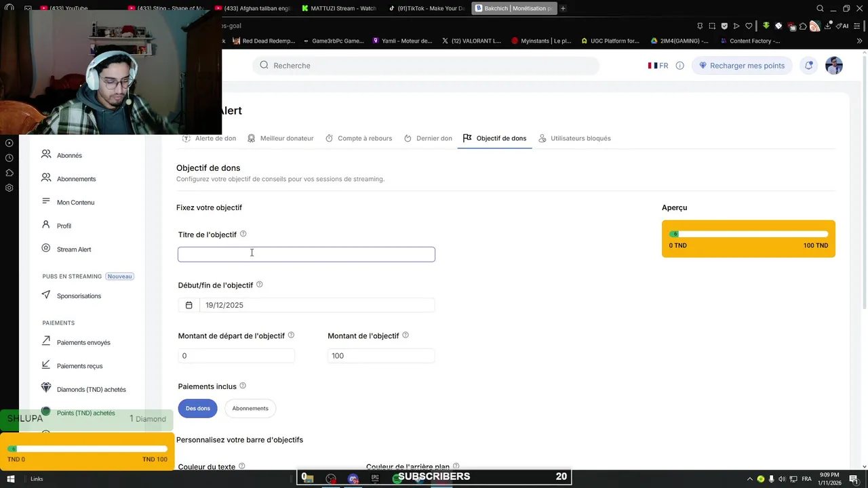This screenshot has width=868, height=488.
Task: Show hidden system tray icons chevron
Action: pyautogui.click(x=749, y=479)
